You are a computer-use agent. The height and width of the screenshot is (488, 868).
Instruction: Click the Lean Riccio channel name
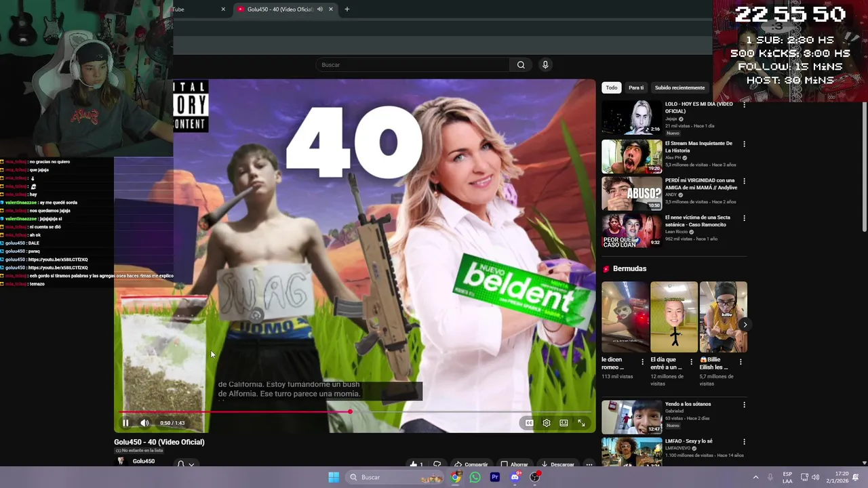click(x=677, y=232)
